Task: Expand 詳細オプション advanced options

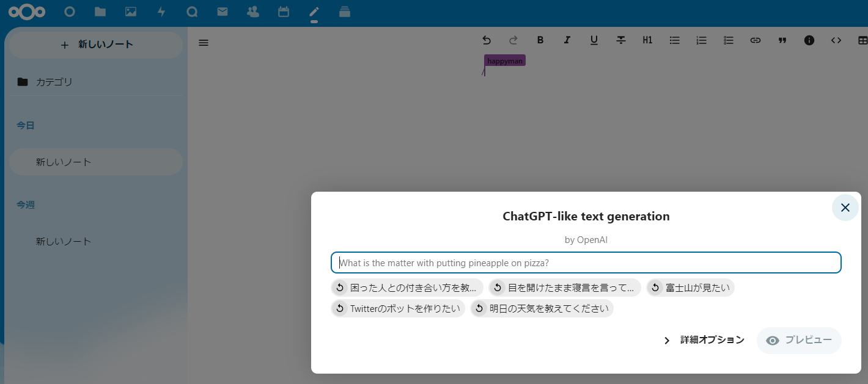Action: tap(704, 340)
